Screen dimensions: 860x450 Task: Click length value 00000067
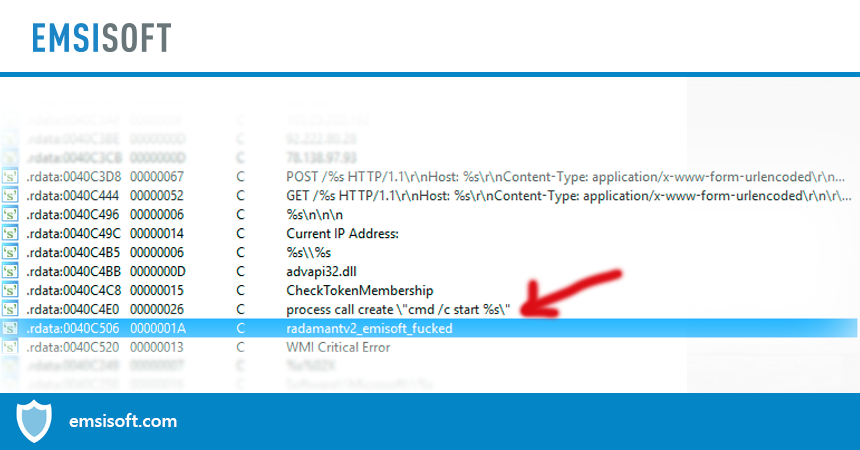(x=157, y=177)
